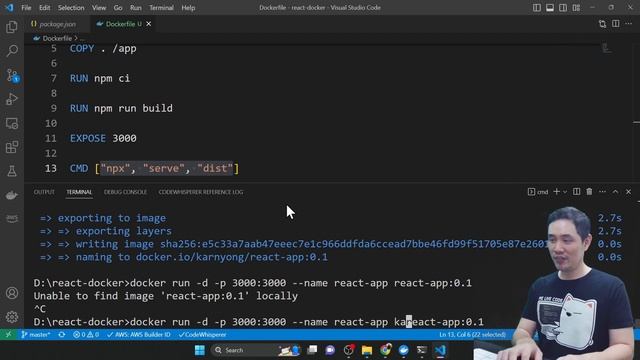The image size is (640, 360).
Task: Open the File menu
Action: point(26,8)
